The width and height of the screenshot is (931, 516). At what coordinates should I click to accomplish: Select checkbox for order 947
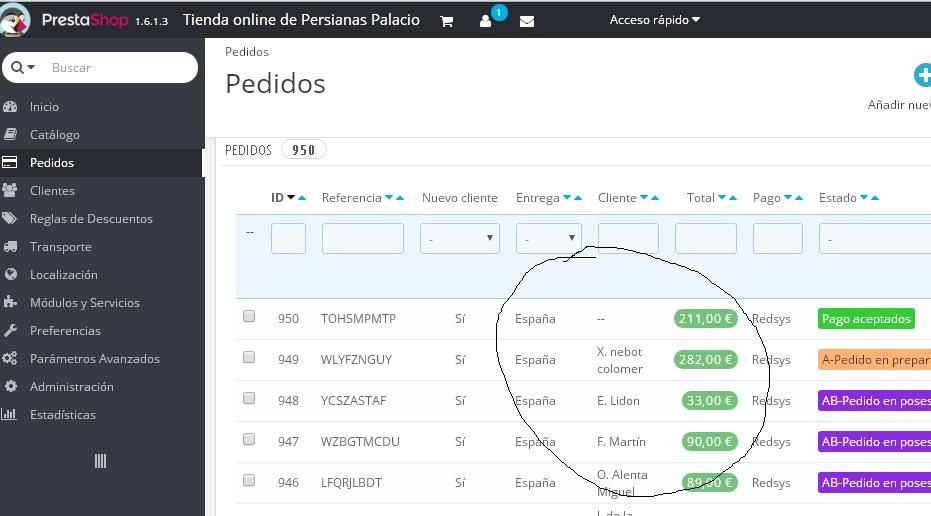pyautogui.click(x=249, y=439)
